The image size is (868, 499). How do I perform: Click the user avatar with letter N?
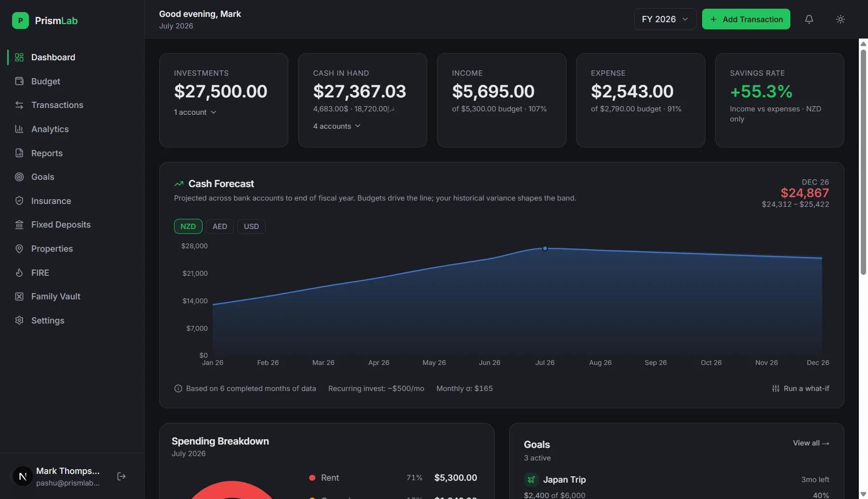tap(23, 476)
